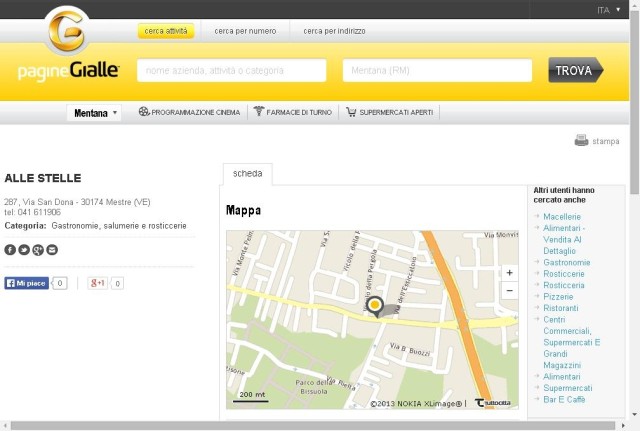Open the Macellerie related search link
640x431 pixels.
point(562,217)
